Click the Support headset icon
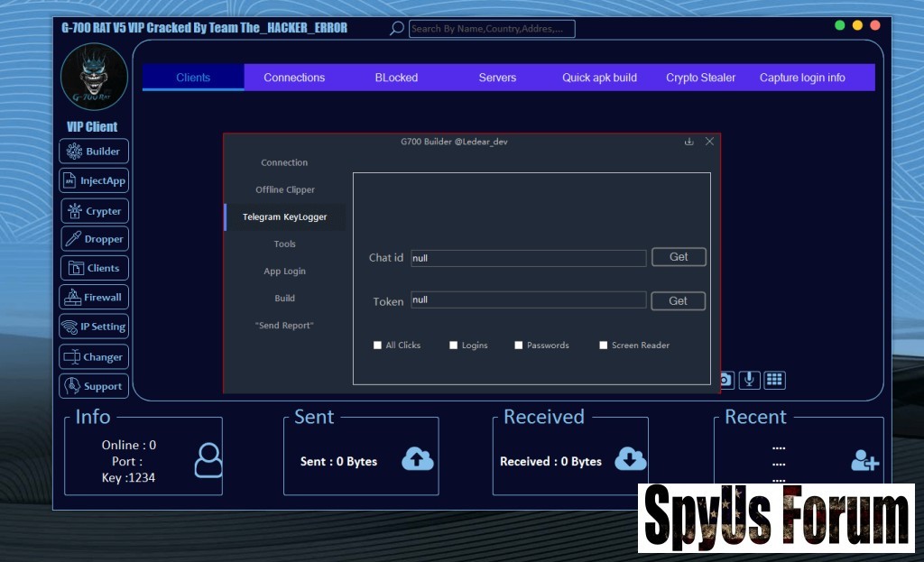 (73, 386)
